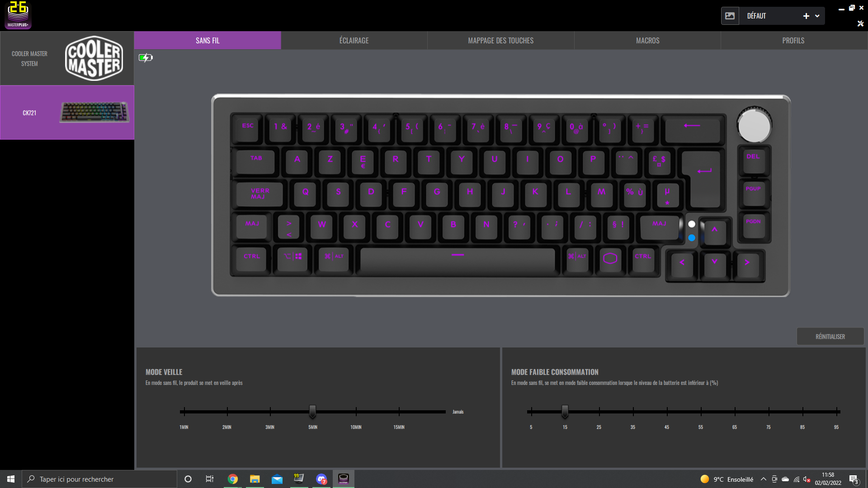Click the battery charging status icon

[x=146, y=57]
